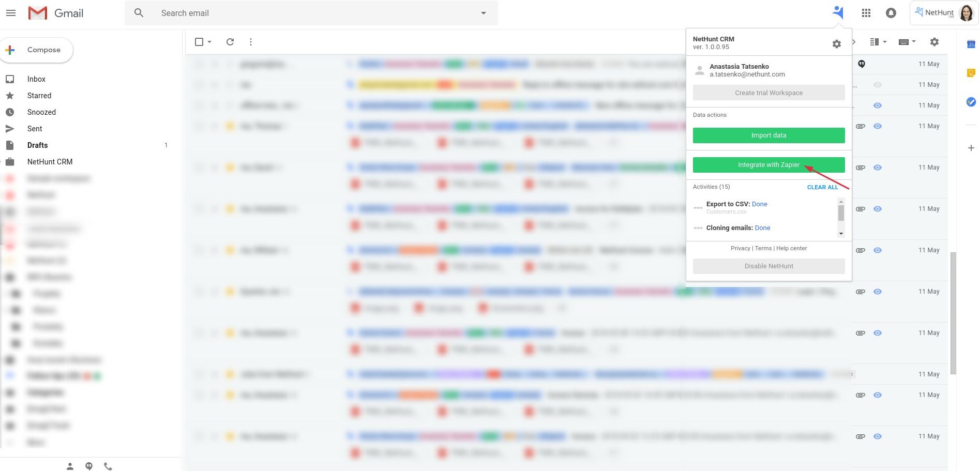The height and width of the screenshot is (471, 980).
Task: Click the activities list scroll-up arrow
Action: tap(841, 201)
